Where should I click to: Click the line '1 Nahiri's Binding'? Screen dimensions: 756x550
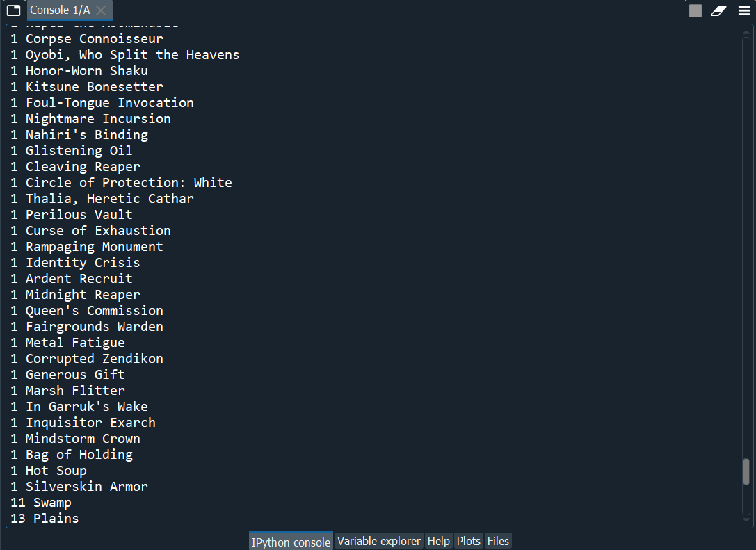79,134
